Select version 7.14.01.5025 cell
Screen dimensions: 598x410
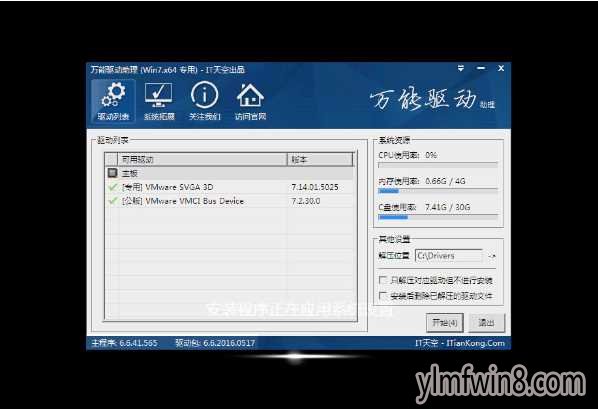(x=315, y=187)
